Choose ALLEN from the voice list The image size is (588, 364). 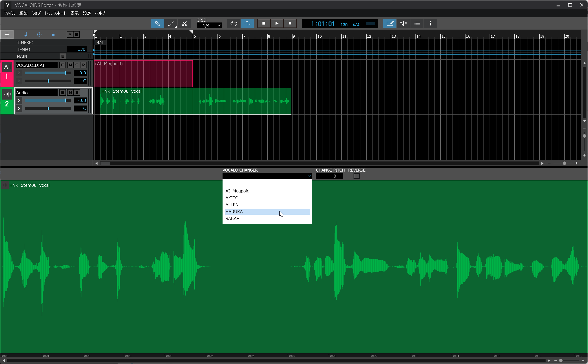267,205
